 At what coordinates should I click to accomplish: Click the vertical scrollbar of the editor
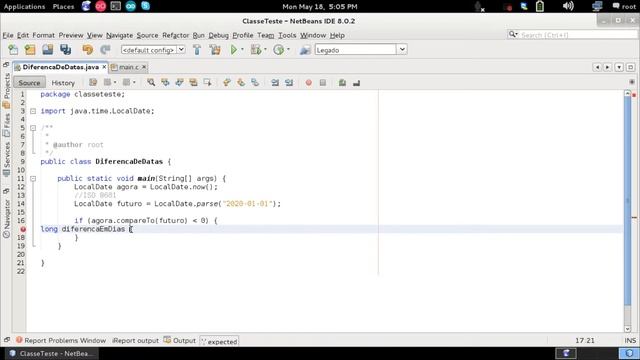627,202
